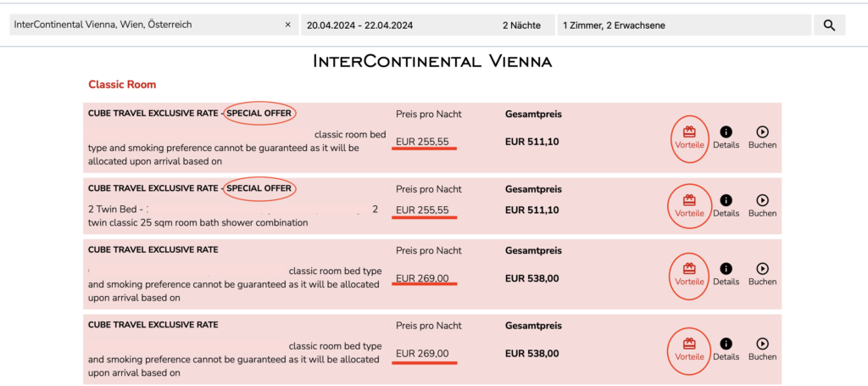Image resolution: width=868 pixels, height=386 pixels.
Task: Show Details info icon for third rate
Action: point(726,269)
